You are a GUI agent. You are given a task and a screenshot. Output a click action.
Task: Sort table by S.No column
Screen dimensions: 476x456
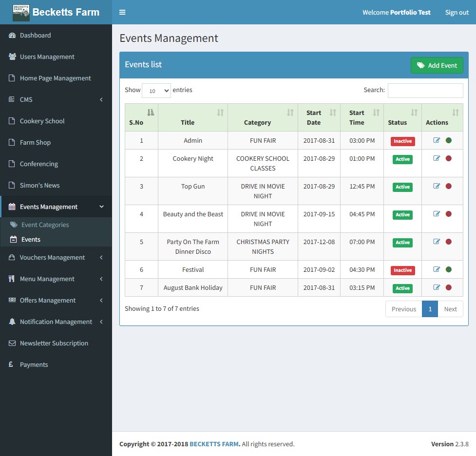pyautogui.click(x=141, y=117)
